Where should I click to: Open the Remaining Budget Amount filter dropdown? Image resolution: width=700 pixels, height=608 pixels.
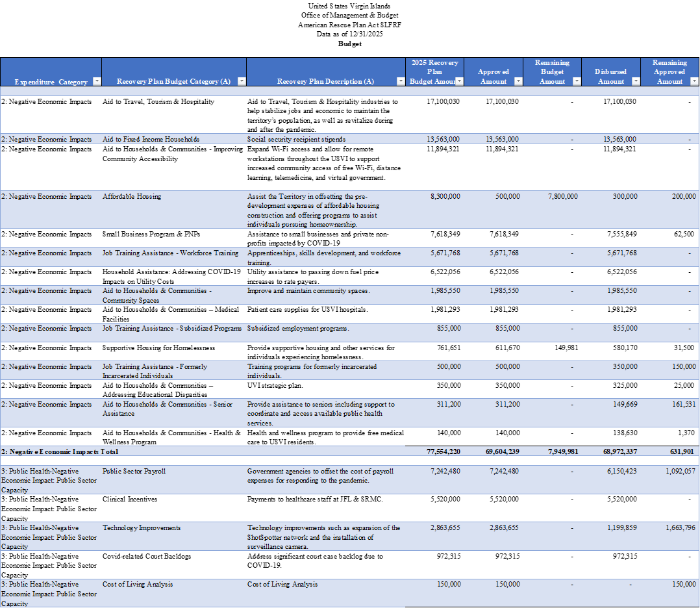pyautogui.click(x=577, y=81)
